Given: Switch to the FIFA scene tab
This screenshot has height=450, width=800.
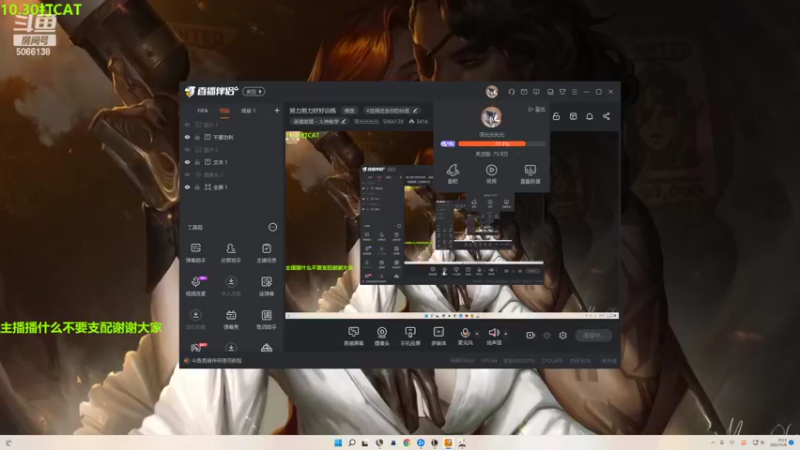Looking at the screenshot, I should click(x=203, y=111).
